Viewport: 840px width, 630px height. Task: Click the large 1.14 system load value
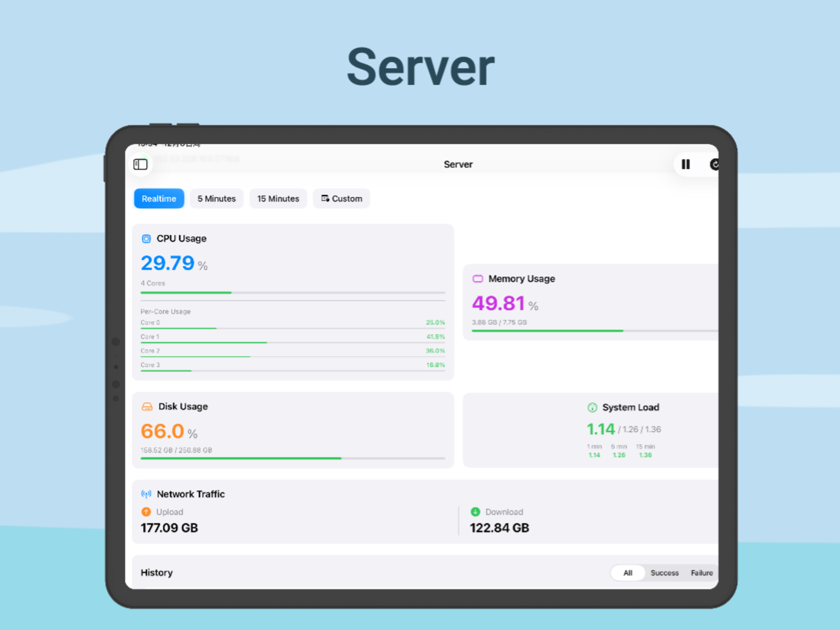point(601,429)
